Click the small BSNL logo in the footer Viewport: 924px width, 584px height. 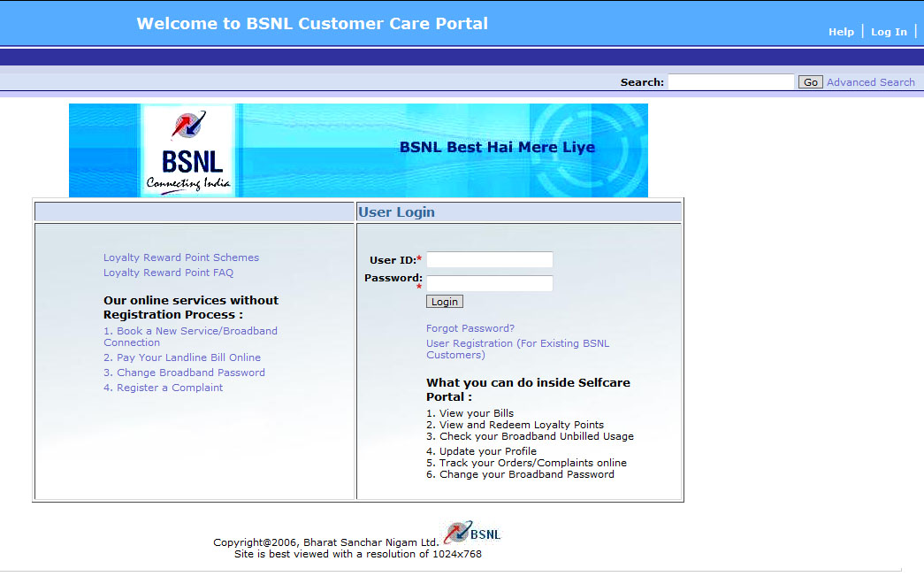472,533
